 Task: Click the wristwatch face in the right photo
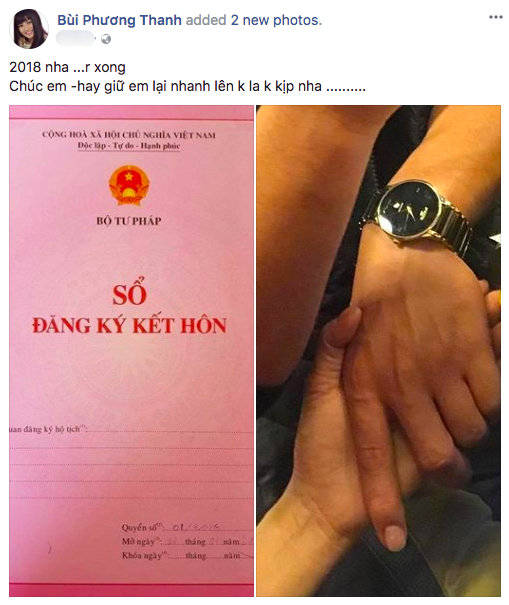click(409, 209)
